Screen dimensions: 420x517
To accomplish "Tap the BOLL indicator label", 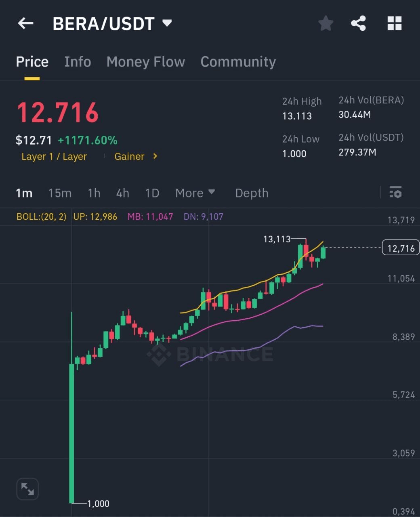I will pyautogui.click(x=41, y=216).
